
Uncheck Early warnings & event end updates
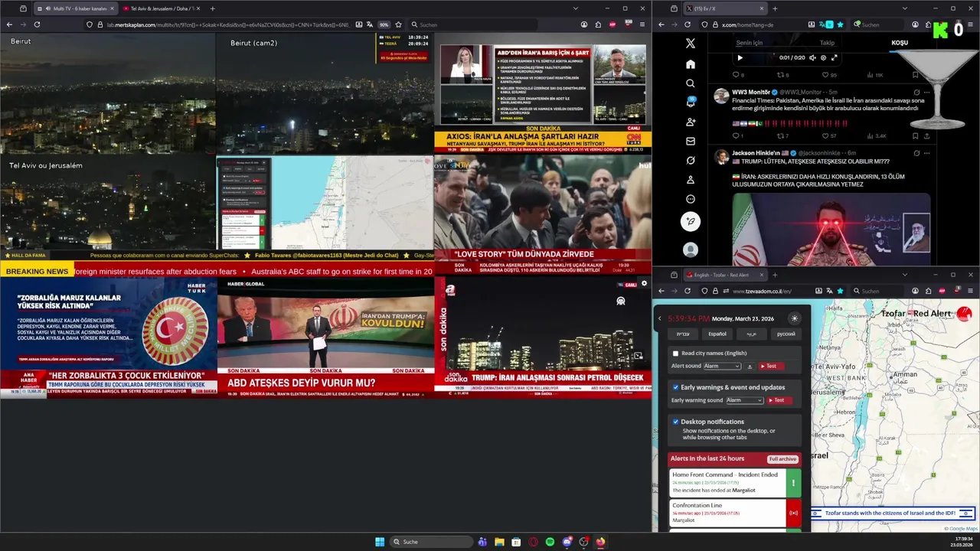pyautogui.click(x=675, y=387)
